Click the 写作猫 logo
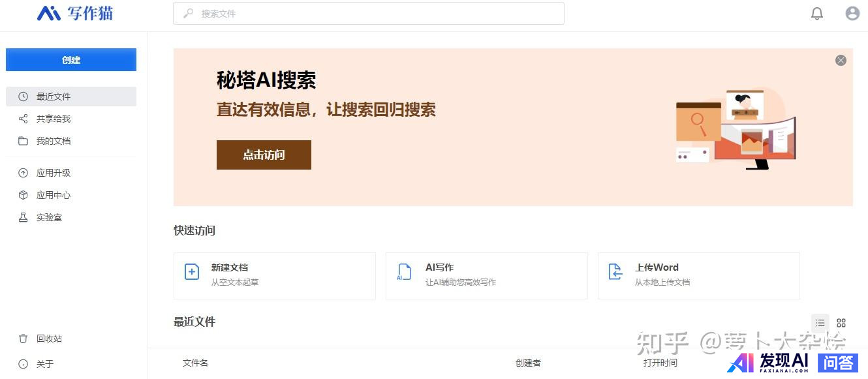The width and height of the screenshot is (868, 379). click(x=74, y=14)
